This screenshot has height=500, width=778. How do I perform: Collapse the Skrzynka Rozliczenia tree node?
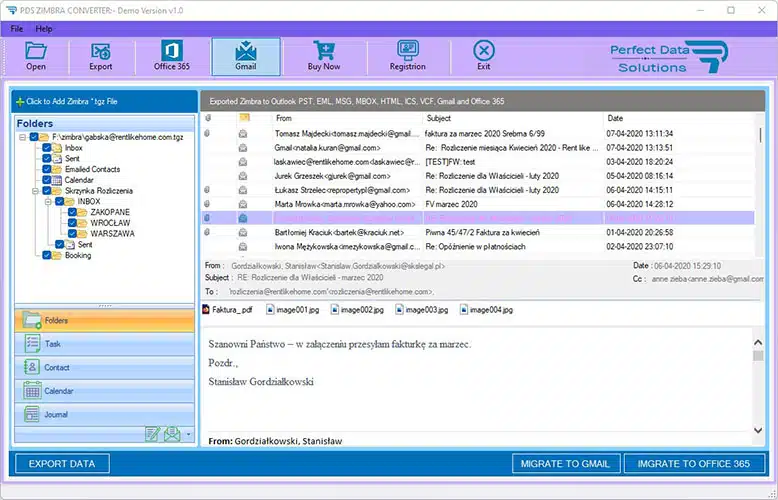coord(36,191)
